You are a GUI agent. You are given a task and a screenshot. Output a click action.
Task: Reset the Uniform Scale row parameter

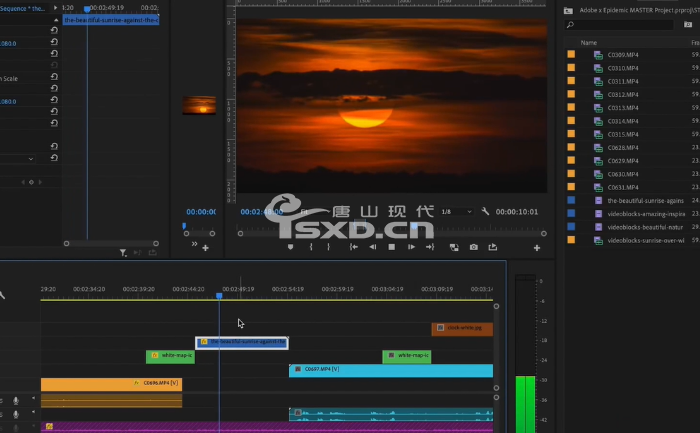54,77
